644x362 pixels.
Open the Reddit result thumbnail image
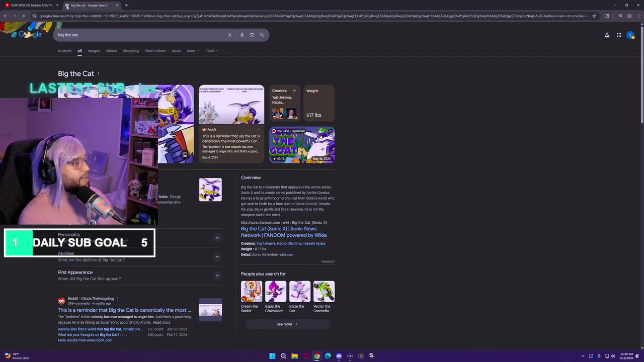coord(210,310)
